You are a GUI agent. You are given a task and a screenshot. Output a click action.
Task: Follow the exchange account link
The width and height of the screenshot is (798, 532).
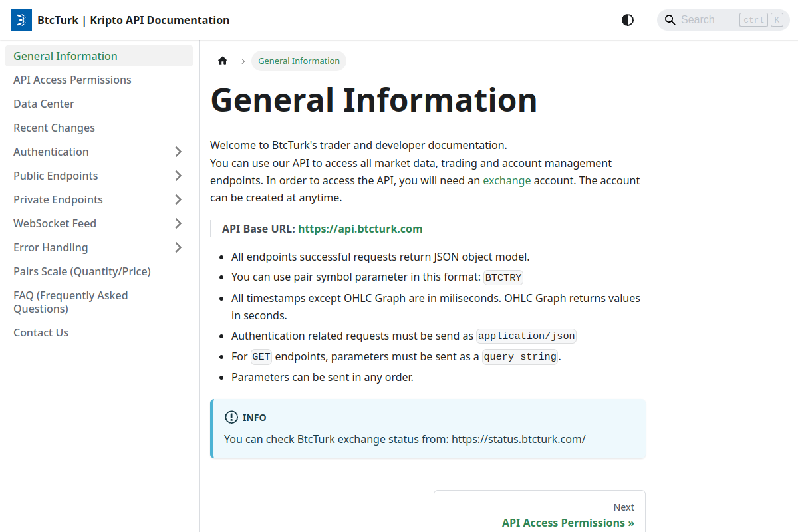coord(507,180)
